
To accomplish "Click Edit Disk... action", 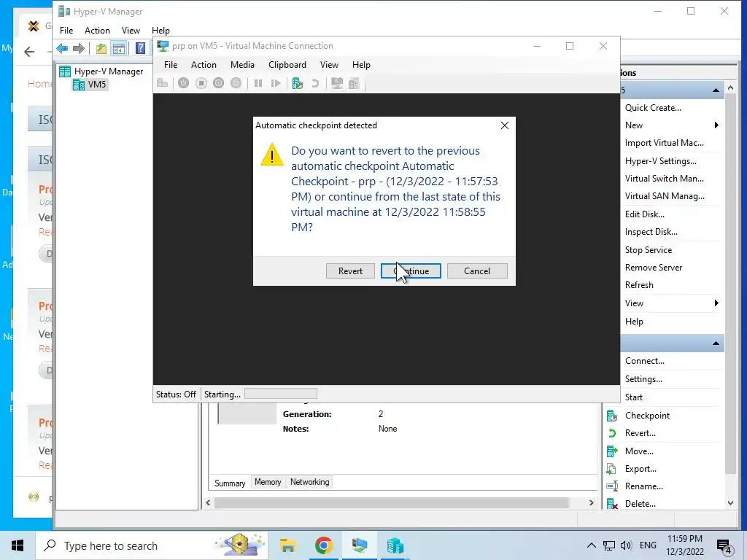I will click(x=645, y=214).
